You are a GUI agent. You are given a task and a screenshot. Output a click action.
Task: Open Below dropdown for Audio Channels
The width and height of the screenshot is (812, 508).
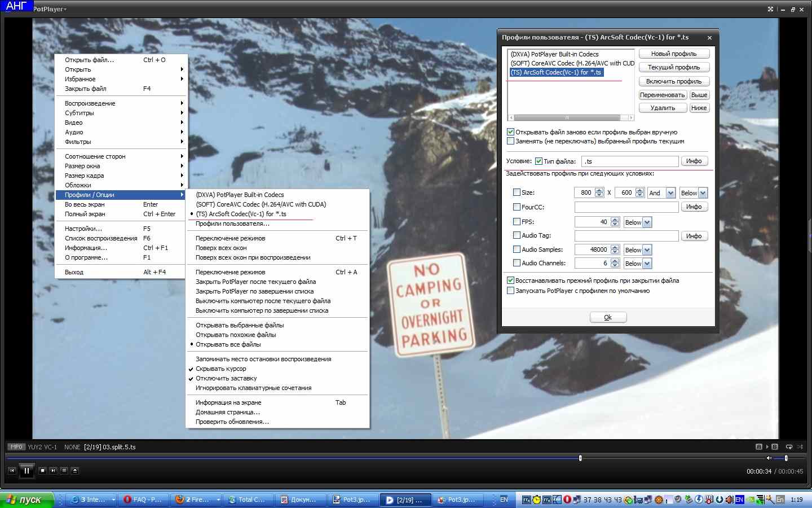(x=647, y=264)
